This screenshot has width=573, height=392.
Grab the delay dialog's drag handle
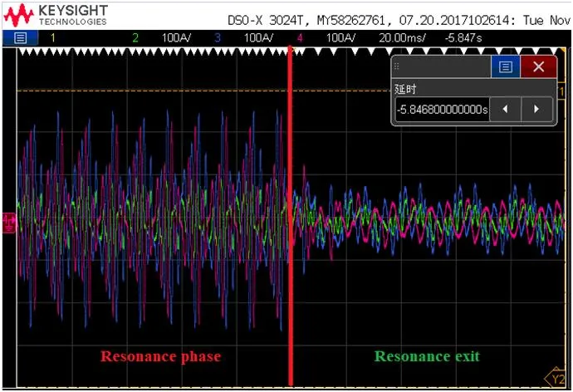(398, 66)
